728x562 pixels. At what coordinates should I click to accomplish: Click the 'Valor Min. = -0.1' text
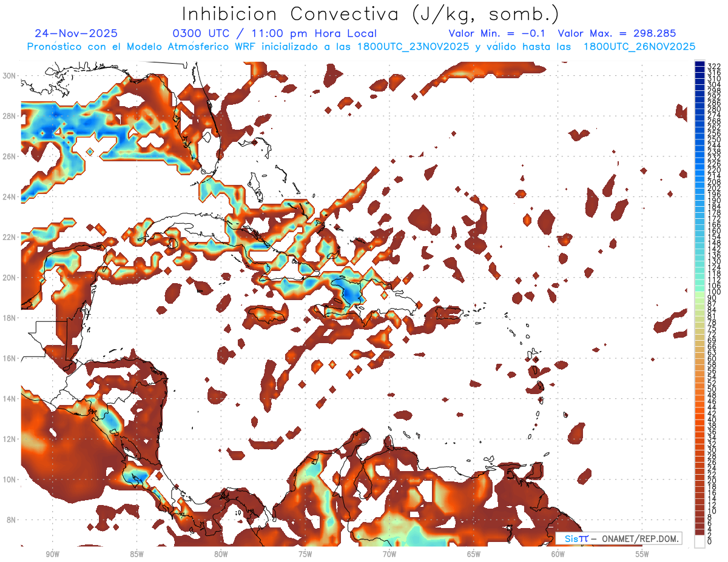(497, 33)
